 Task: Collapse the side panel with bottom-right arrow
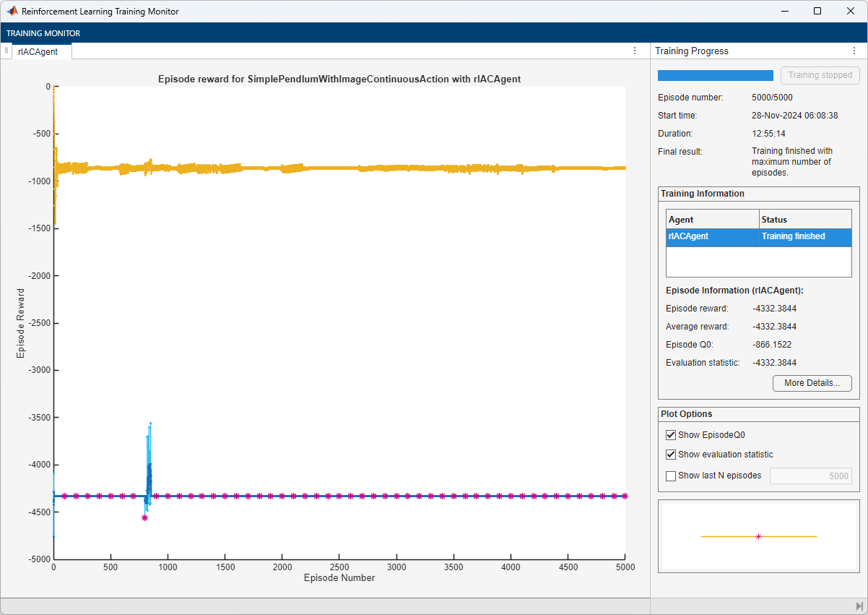pyautogui.click(x=859, y=606)
